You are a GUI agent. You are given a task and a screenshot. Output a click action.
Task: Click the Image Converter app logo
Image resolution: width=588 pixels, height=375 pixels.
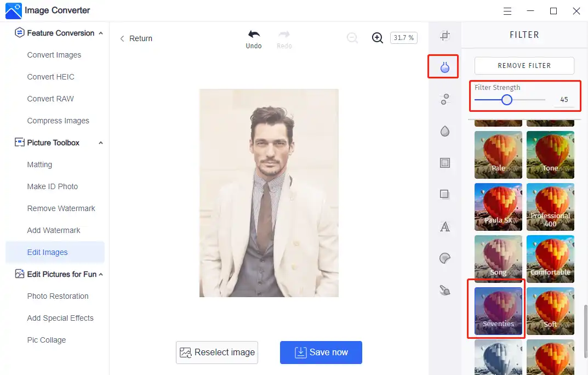[14, 10]
